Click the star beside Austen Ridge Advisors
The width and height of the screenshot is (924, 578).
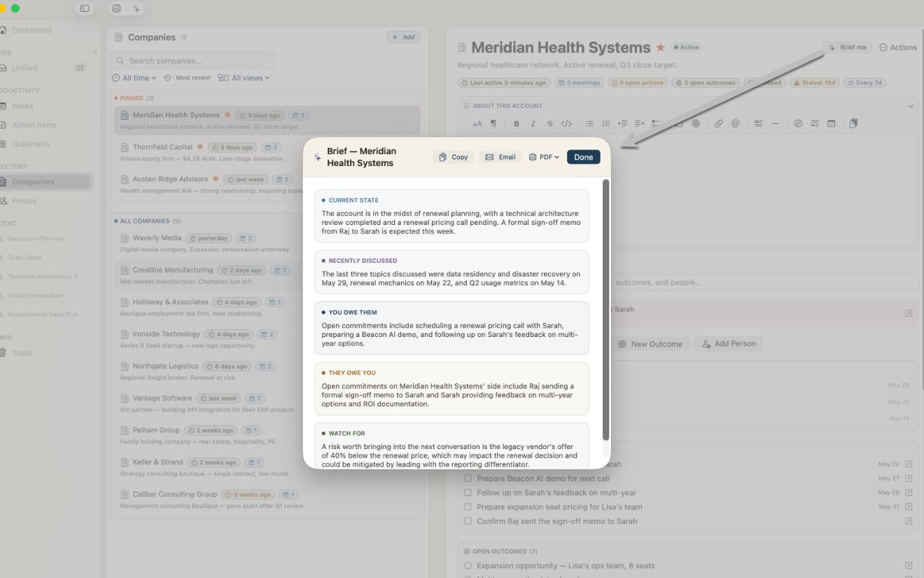point(216,179)
